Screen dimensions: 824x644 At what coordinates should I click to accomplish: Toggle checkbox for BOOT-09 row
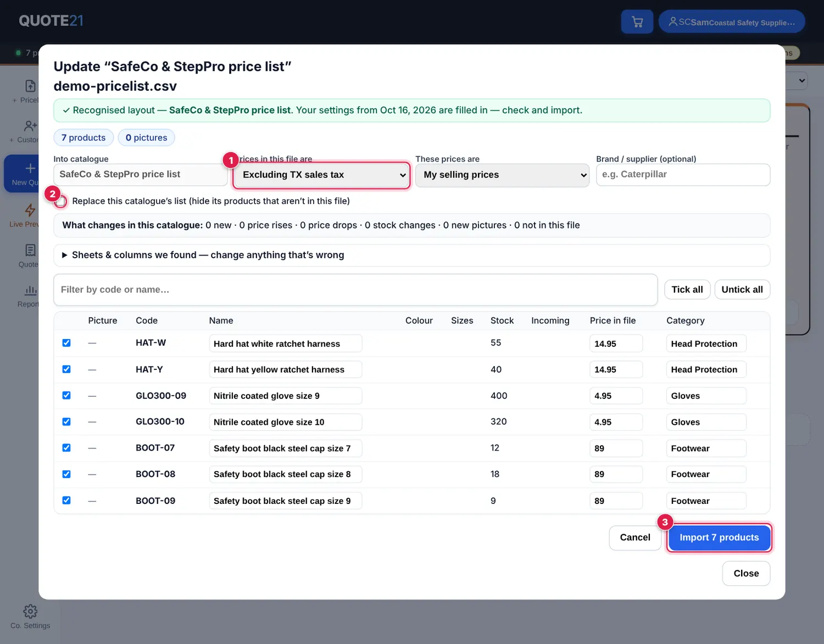[x=66, y=501]
